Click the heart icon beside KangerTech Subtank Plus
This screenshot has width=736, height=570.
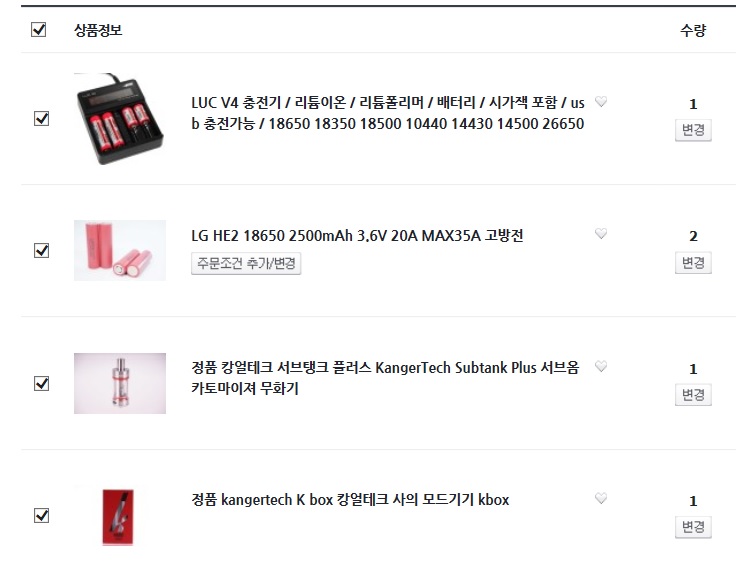(601, 366)
